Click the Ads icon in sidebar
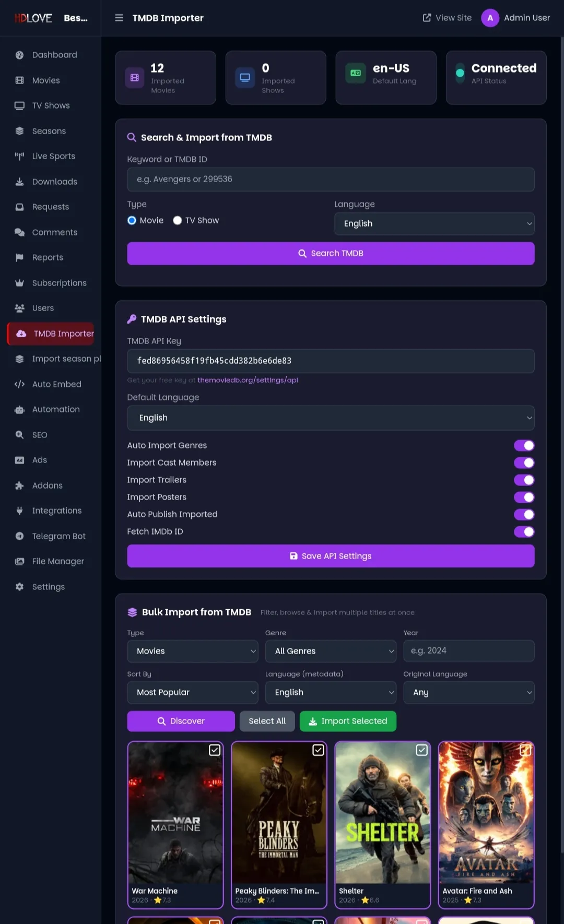This screenshot has height=924, width=564. [19, 460]
